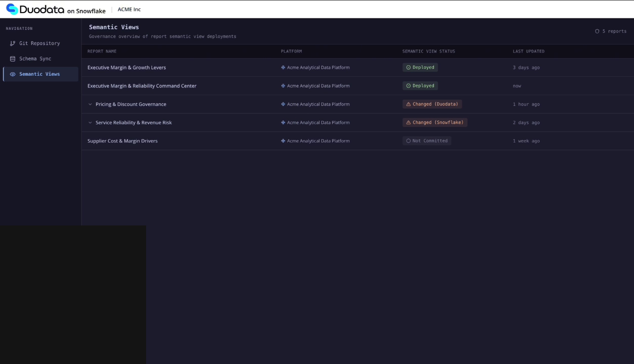
Task: Click the eye icon beside Semantic Views
Action: (12, 74)
